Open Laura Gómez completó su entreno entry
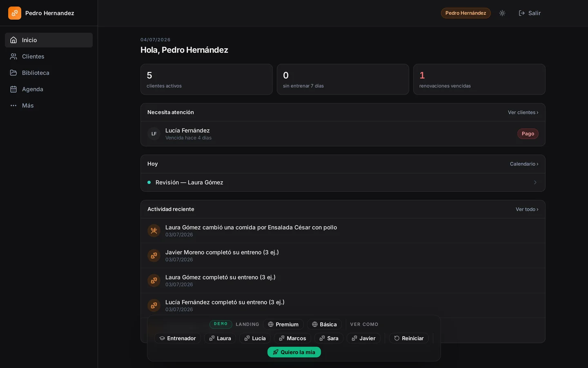588x368 pixels. pyautogui.click(x=343, y=280)
